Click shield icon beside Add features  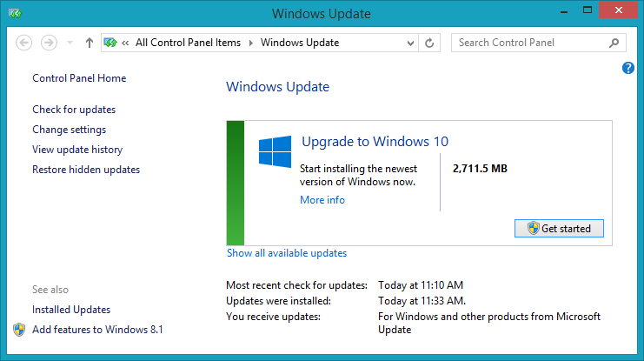pos(19,330)
